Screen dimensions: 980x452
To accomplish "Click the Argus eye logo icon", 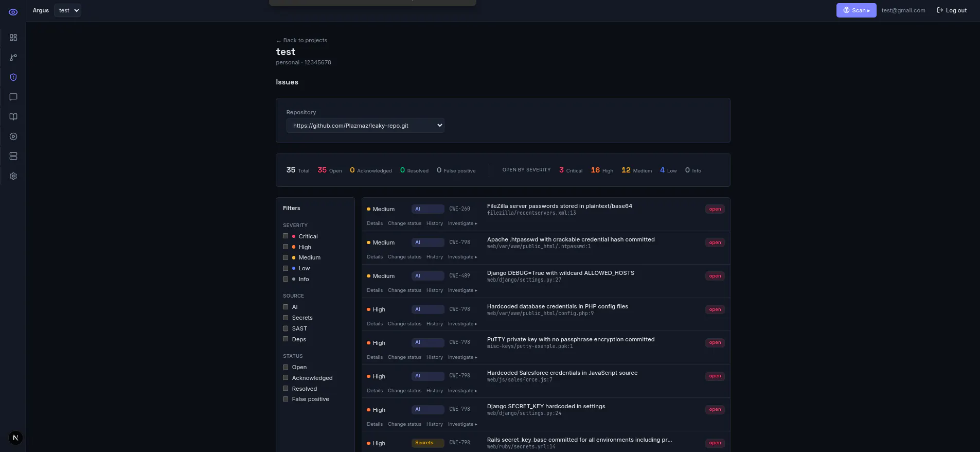I will coord(13,12).
